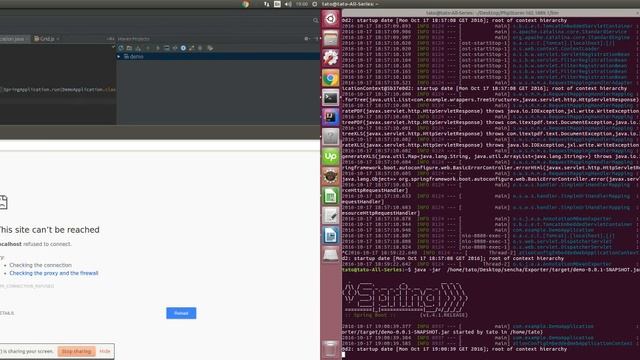Open Checking the proxy and the firewall link
Image resolution: width=640 pixels, height=360 pixels.
54,273
